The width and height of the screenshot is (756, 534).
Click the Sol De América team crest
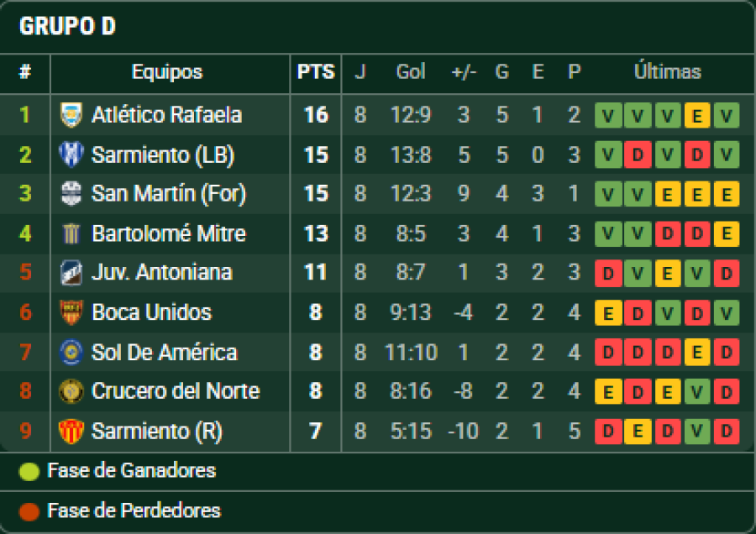pyautogui.click(x=71, y=352)
